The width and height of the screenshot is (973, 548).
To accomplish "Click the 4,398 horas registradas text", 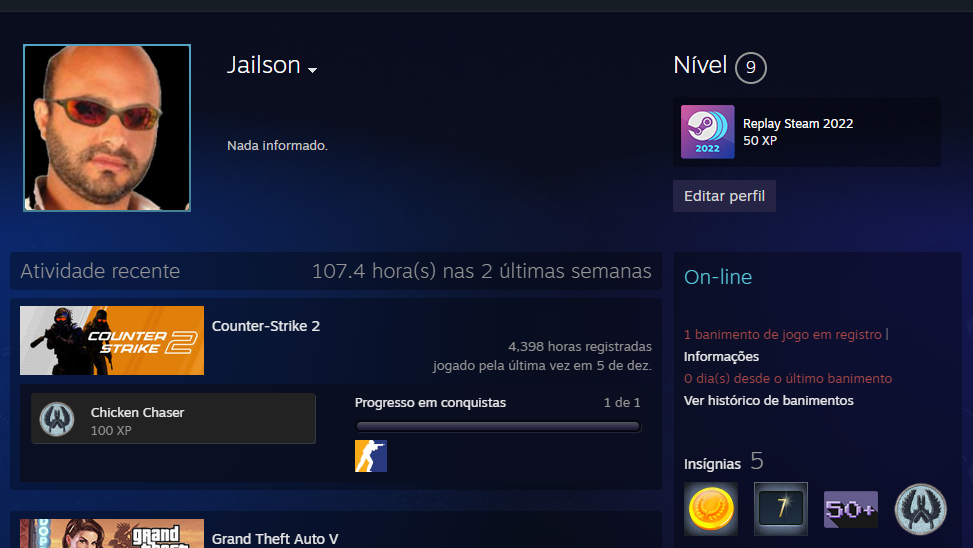I will point(580,346).
